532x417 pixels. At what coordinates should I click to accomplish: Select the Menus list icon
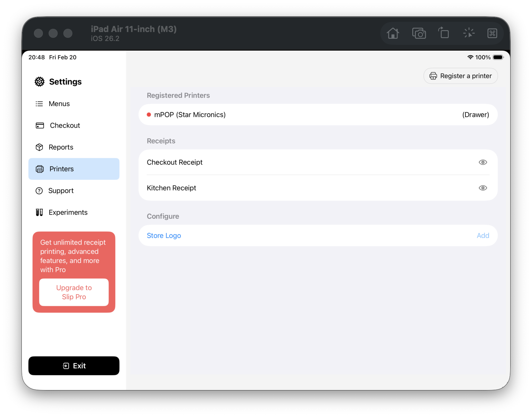pos(39,103)
